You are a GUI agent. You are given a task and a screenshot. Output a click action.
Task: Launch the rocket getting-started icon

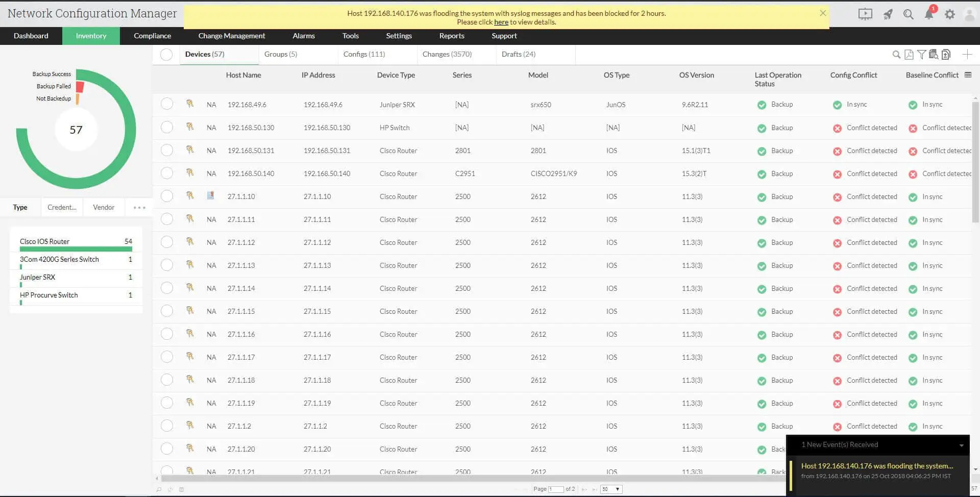point(888,14)
